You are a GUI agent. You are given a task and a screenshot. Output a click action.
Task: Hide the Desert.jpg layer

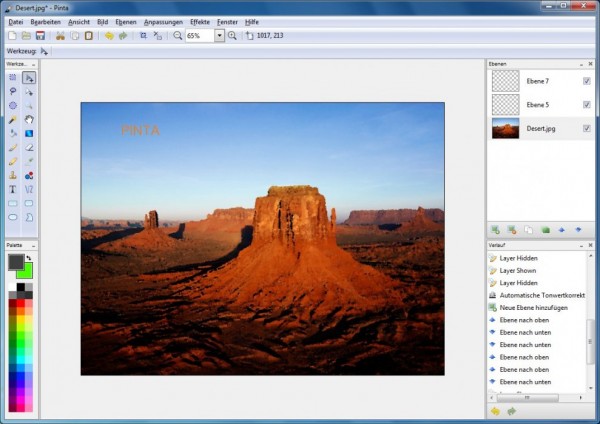(x=586, y=129)
